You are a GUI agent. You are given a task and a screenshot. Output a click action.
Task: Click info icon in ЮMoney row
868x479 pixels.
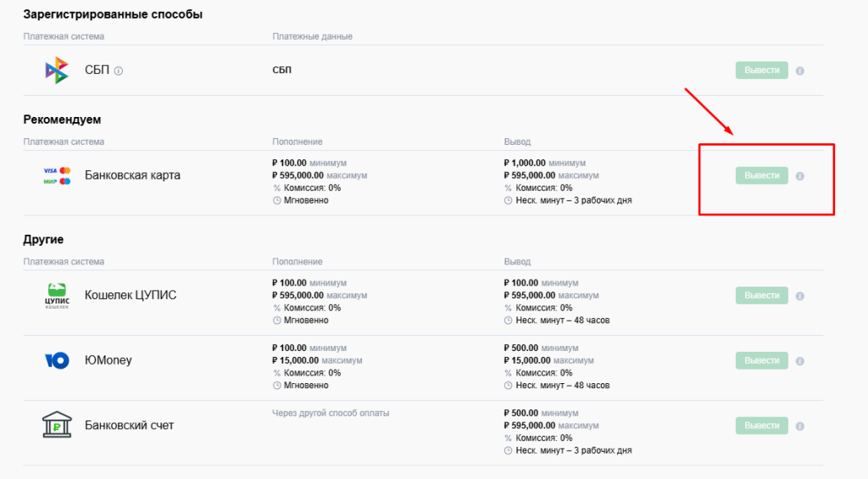[x=800, y=361]
